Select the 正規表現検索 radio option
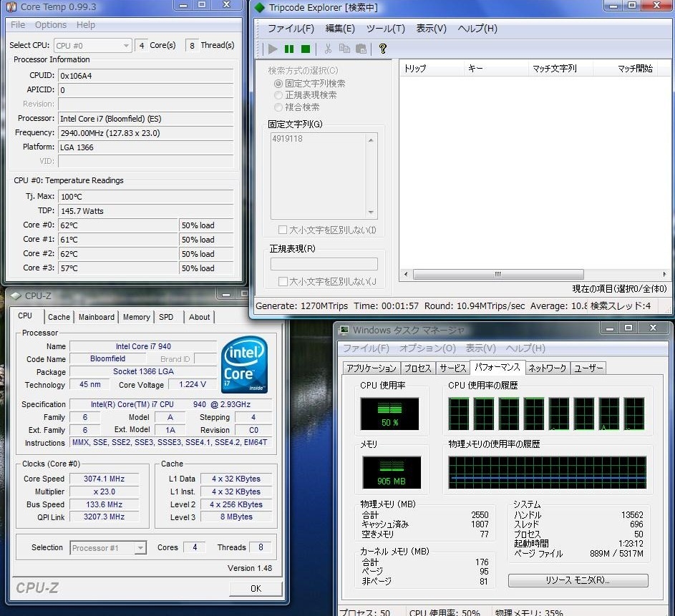675x616 pixels. coord(278,95)
